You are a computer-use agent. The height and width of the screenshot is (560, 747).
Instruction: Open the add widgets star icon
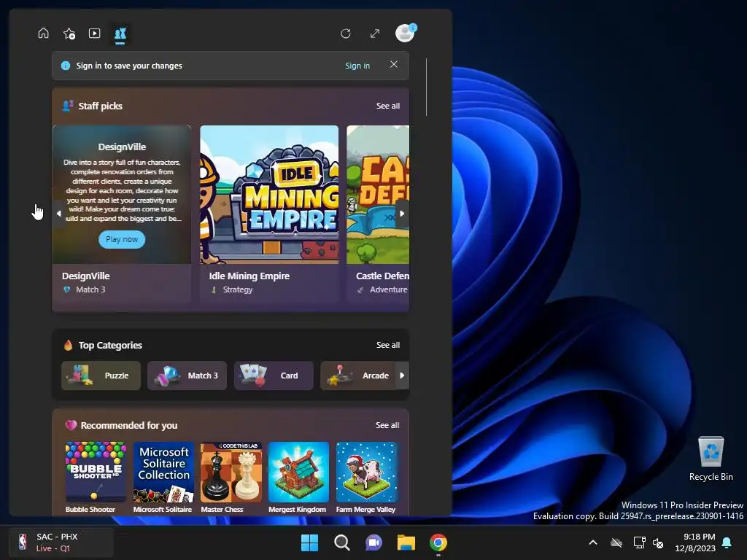(x=69, y=34)
